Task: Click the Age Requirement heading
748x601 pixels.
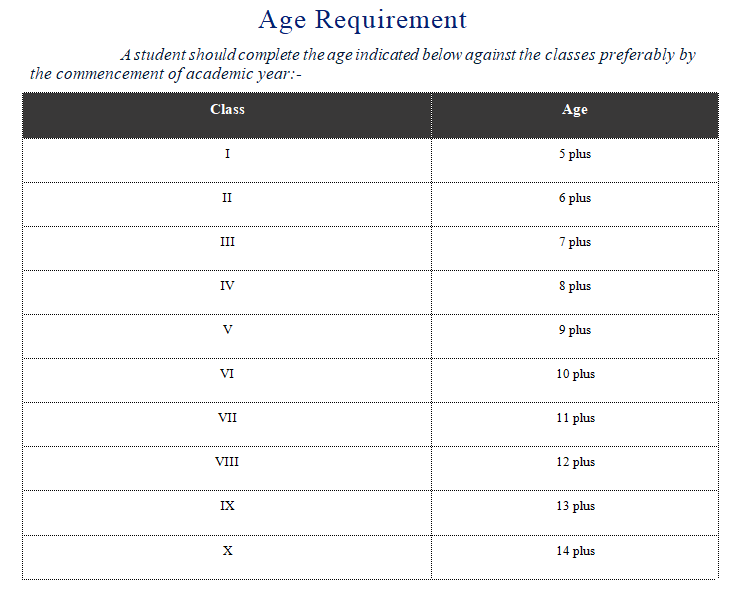Action: point(363,21)
